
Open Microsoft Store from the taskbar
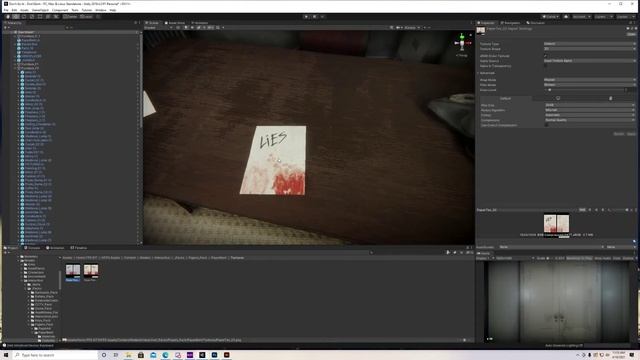pyautogui.click(x=140, y=355)
